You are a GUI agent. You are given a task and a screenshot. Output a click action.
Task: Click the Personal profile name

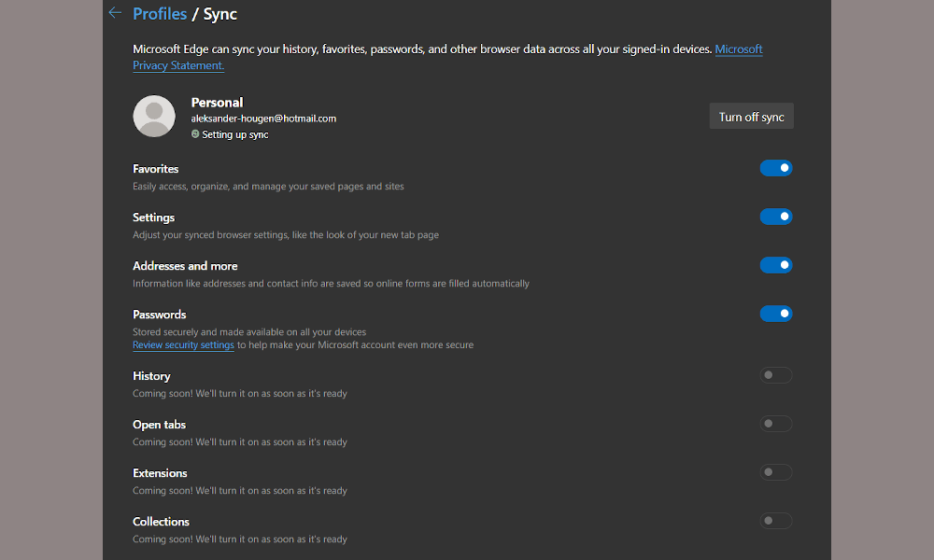tap(217, 103)
